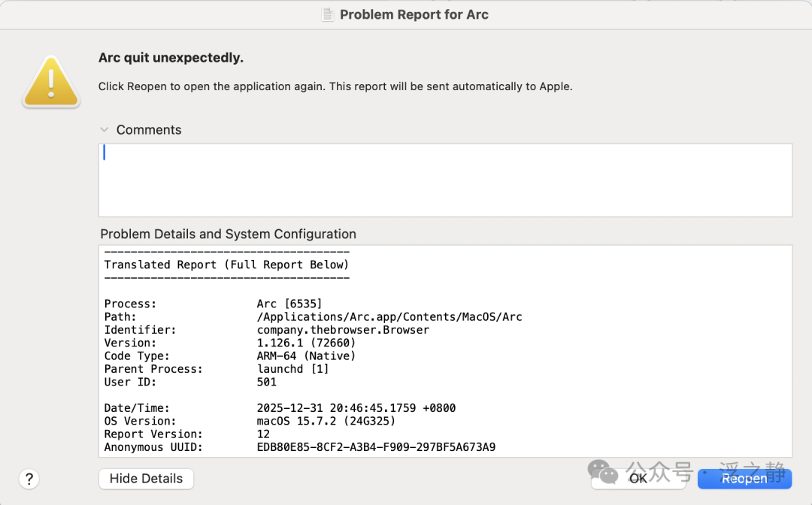Click the "Translated Report (Full Report Below)" line
The image size is (812, 505).
pyautogui.click(x=227, y=265)
